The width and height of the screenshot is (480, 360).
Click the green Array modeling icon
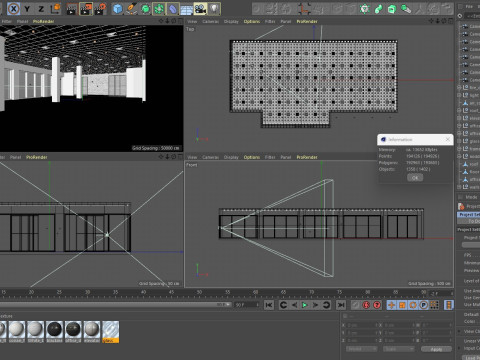(159, 9)
